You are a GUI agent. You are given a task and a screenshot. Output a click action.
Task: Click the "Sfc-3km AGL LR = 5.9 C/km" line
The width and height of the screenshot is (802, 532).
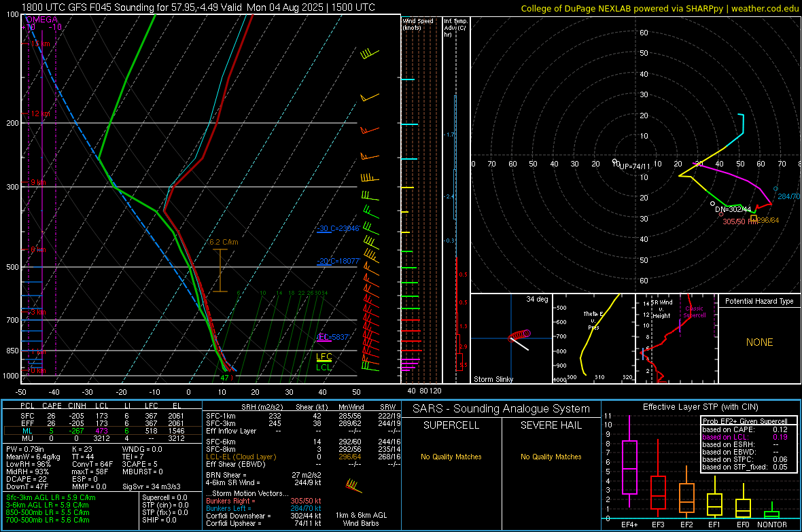coord(51,497)
